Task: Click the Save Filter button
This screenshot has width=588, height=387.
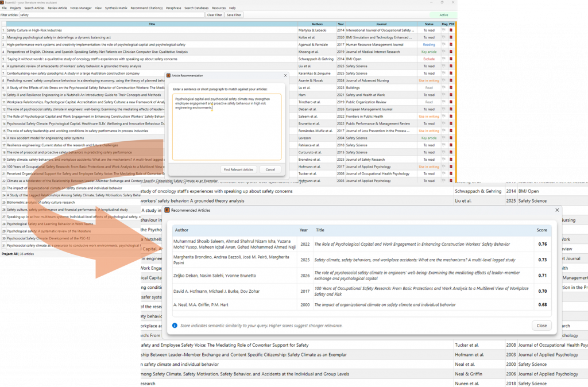Action: [234, 15]
